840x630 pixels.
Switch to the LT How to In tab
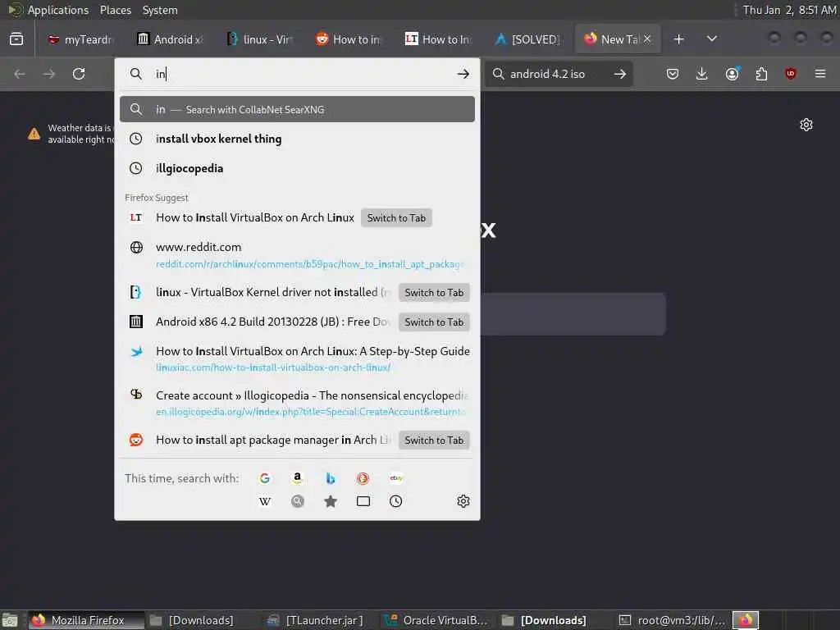click(439, 39)
